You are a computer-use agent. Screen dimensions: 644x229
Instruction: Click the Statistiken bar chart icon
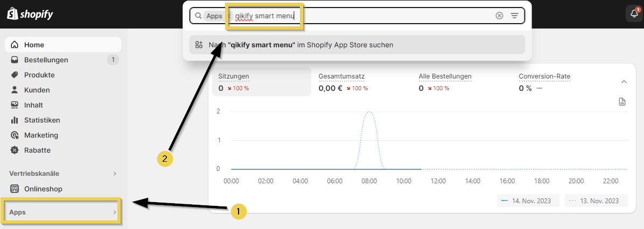(x=15, y=120)
